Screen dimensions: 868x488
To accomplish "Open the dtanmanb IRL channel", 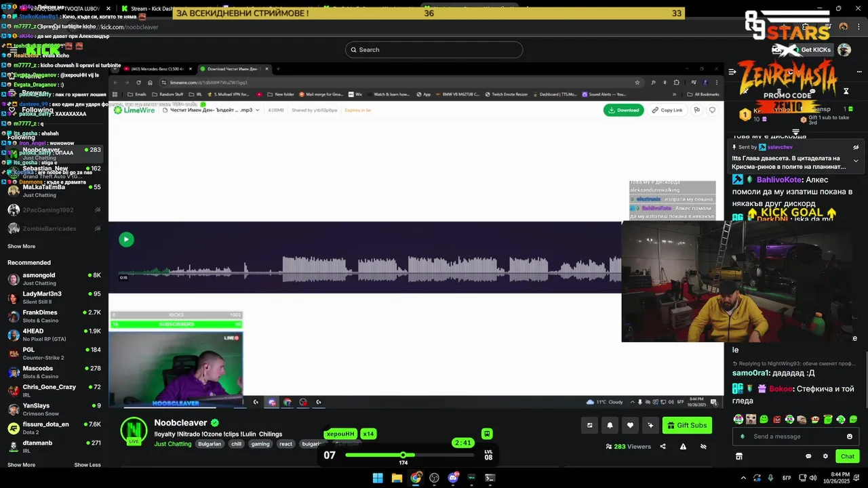I will point(54,446).
